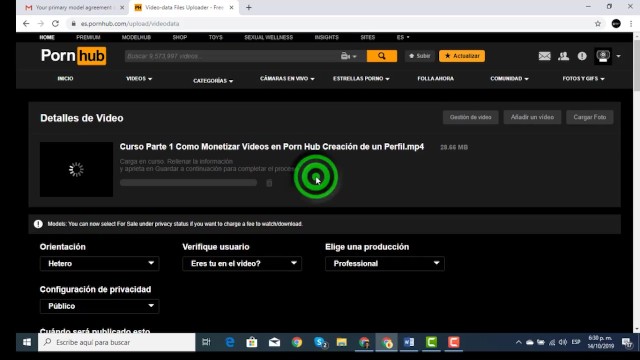640x360 pixels.
Task: Select Video-data Files Uploader tab
Action: pyautogui.click(x=184, y=7)
